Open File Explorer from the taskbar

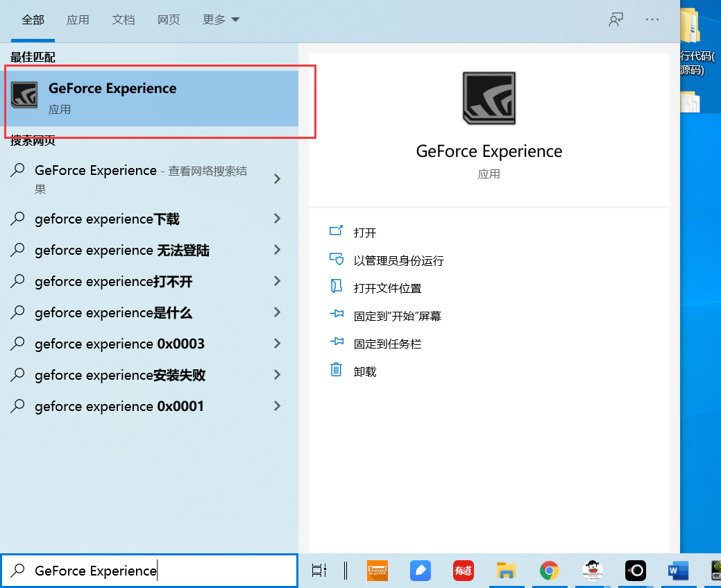pyautogui.click(x=506, y=571)
